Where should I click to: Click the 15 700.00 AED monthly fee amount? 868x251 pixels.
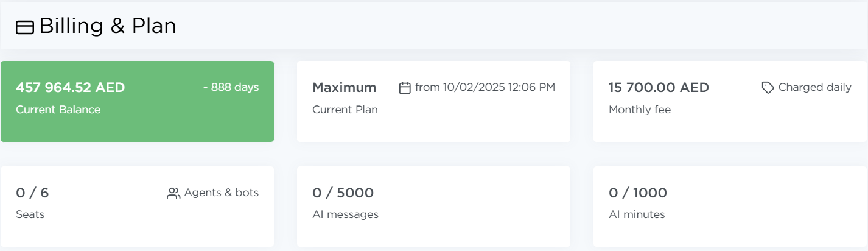pos(659,87)
